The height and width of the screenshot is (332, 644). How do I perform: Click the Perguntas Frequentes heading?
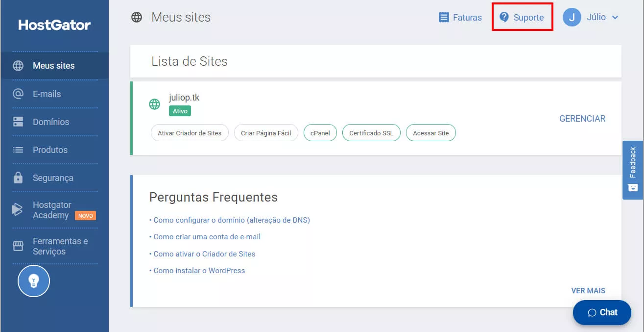(x=214, y=197)
